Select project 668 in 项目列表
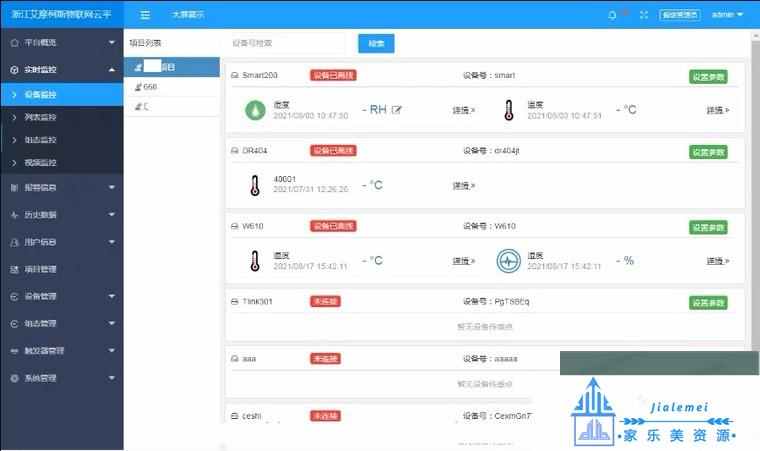The width and height of the screenshot is (760, 451). coord(172,87)
